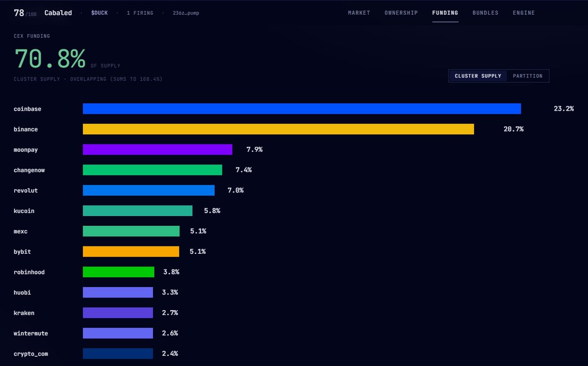This screenshot has height=366, width=588.
Task: Click the moonpay purple bar
Action: [157, 149]
